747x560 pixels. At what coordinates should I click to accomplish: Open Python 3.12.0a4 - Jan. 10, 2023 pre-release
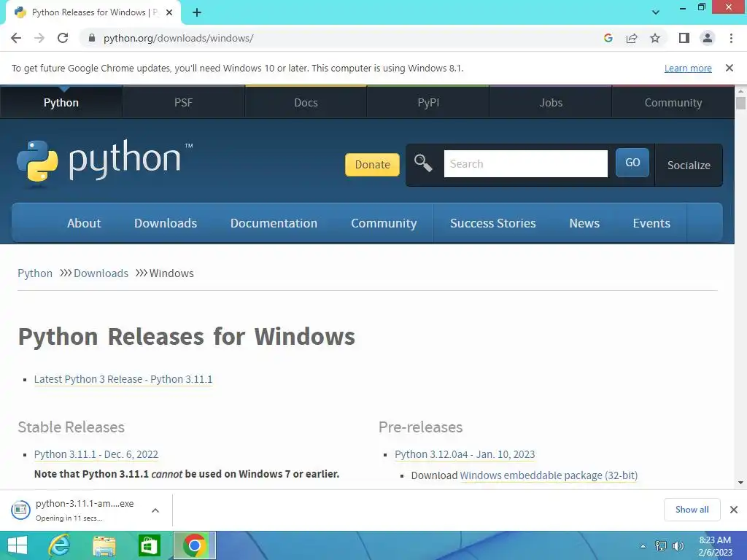[465, 454]
